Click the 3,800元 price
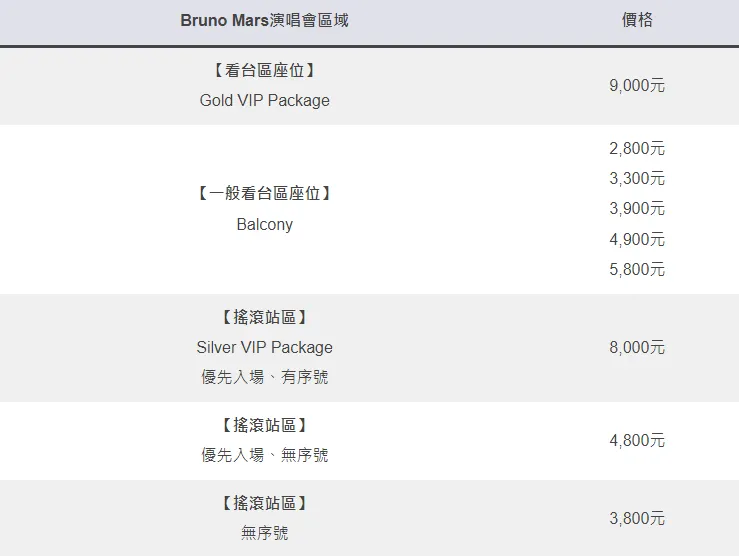Viewport: 739px width, 556px height. (637, 518)
